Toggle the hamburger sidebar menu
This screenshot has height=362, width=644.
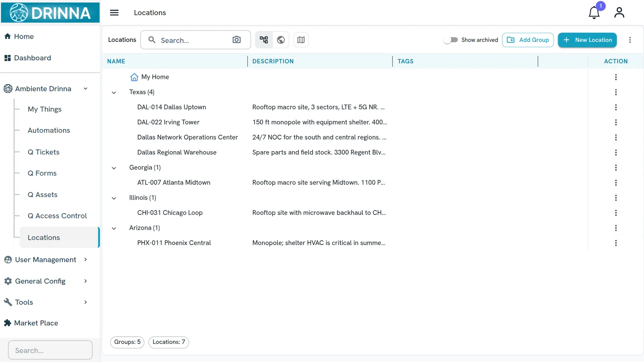114,12
